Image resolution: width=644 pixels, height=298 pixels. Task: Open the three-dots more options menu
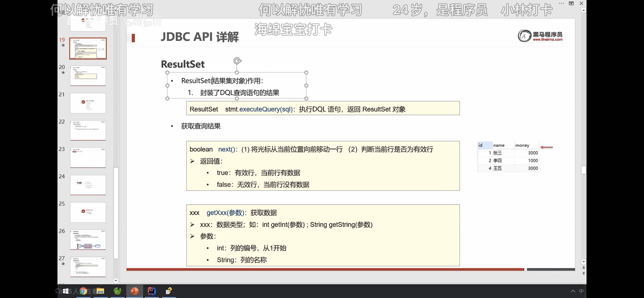click(561, 3)
